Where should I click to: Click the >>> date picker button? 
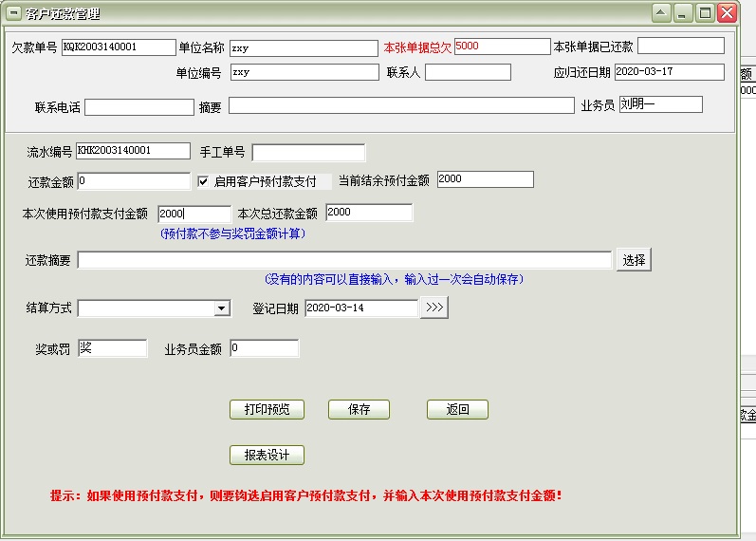[x=433, y=308]
